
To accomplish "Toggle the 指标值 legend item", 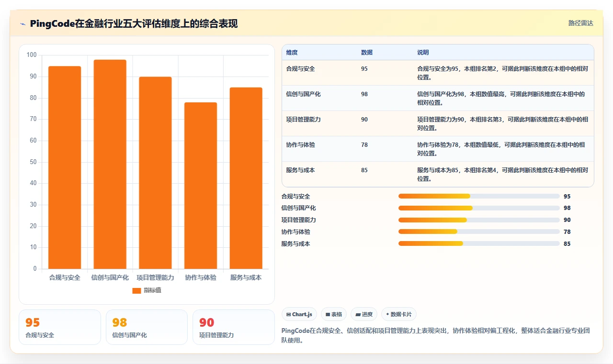I will pyautogui.click(x=147, y=290).
